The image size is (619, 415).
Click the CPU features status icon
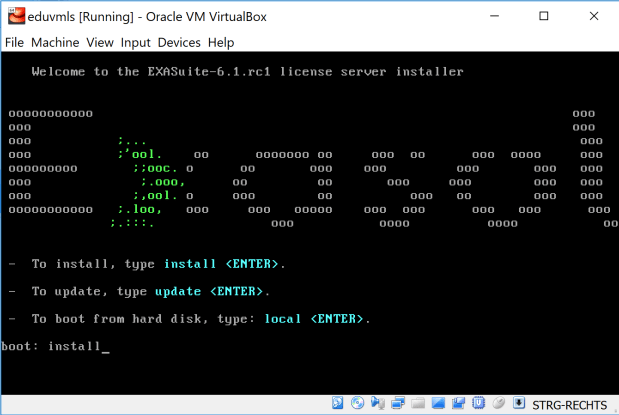click(x=479, y=404)
